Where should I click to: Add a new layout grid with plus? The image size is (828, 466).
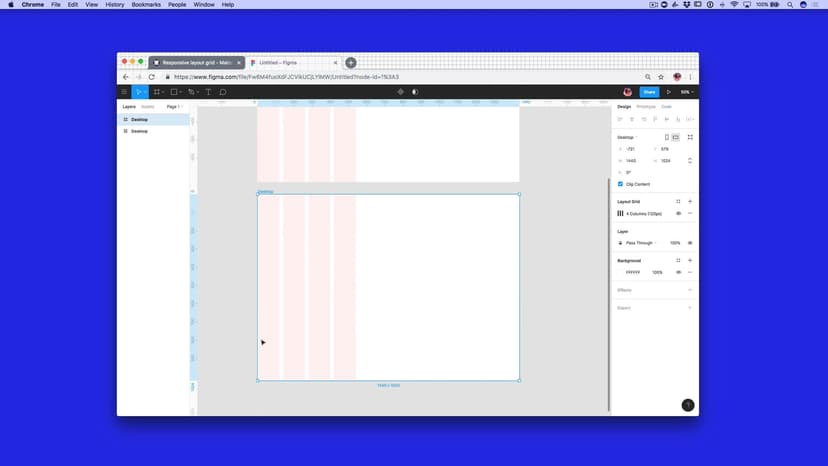(x=690, y=201)
